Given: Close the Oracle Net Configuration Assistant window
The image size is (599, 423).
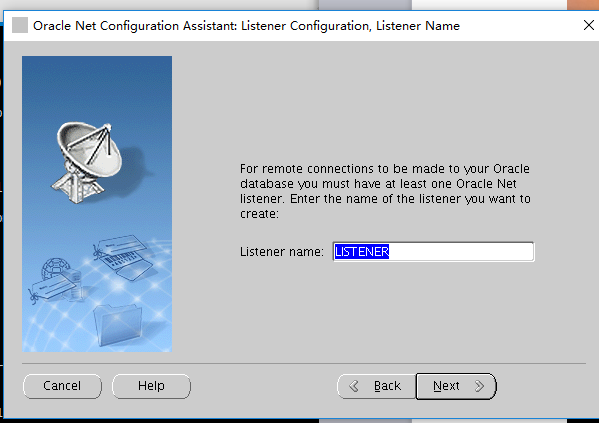Looking at the screenshot, I should point(589,25).
